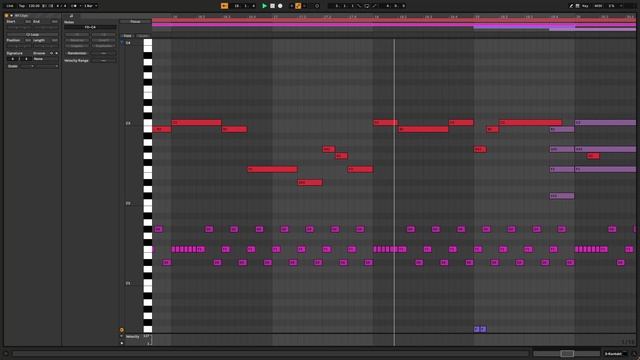This screenshot has width=640, height=360.
Task: Toggle the headphone preview icon near C4
Action: click(122, 42)
